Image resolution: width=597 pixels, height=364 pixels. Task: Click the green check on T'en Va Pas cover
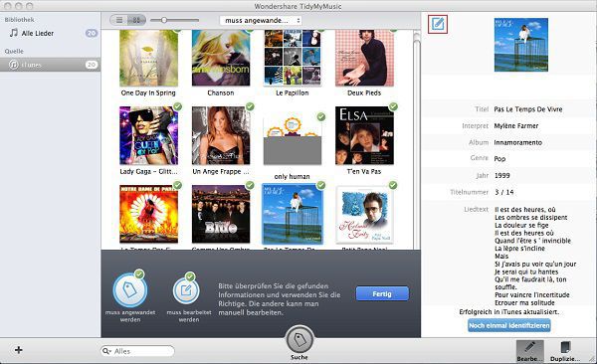point(393,106)
